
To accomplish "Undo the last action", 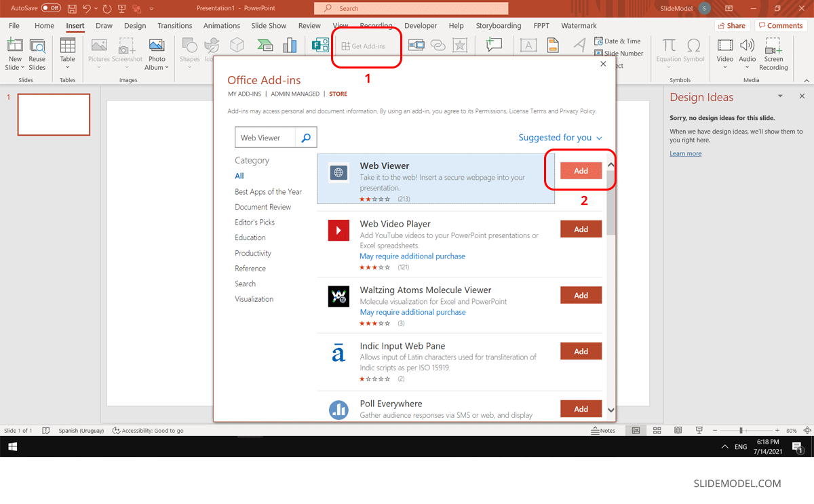I will pos(87,8).
